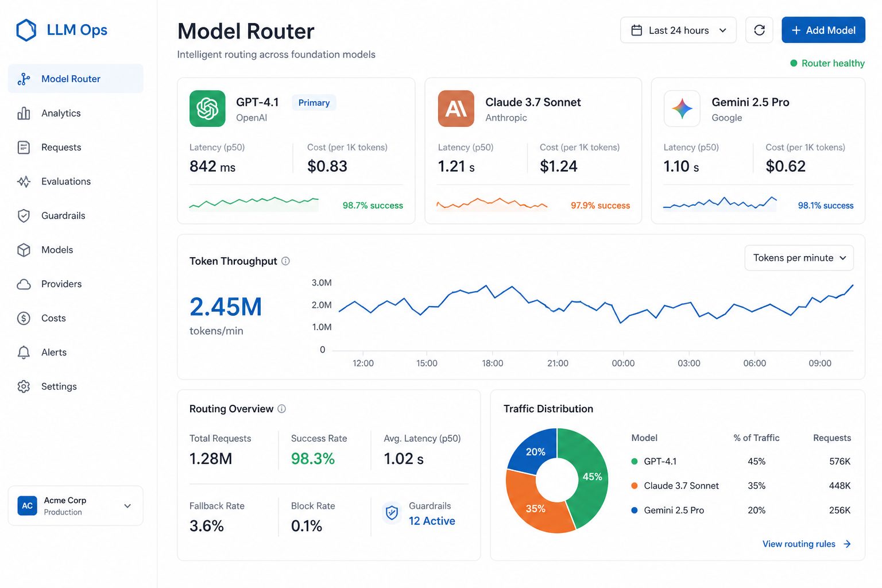Click the Analytics bar chart icon
Image resolution: width=882 pixels, height=588 pixels.
pos(24,113)
